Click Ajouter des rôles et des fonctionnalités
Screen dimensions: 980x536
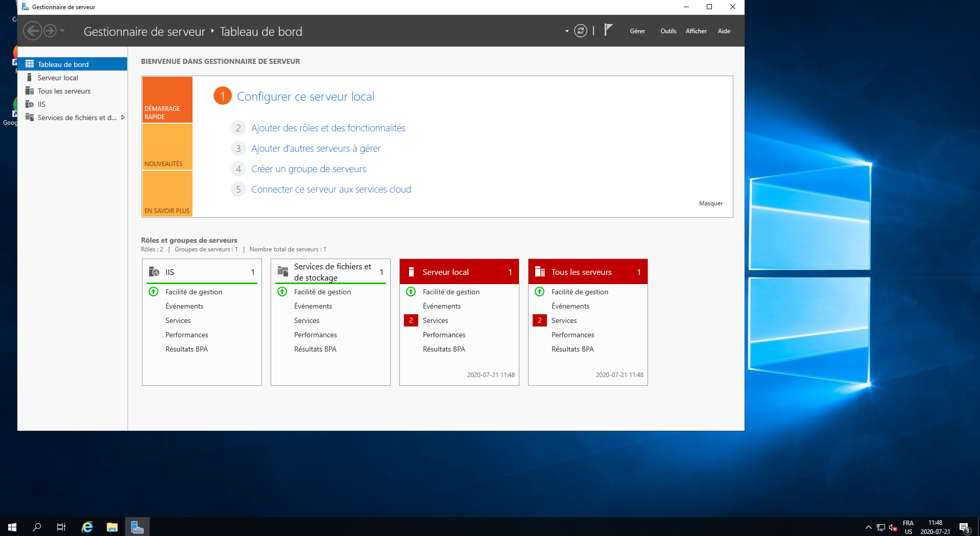(x=328, y=128)
